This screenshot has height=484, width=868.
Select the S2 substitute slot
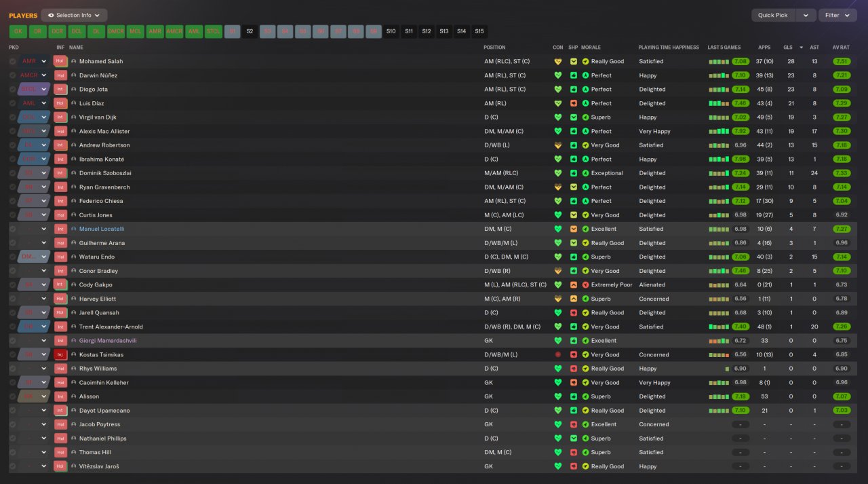(250, 31)
